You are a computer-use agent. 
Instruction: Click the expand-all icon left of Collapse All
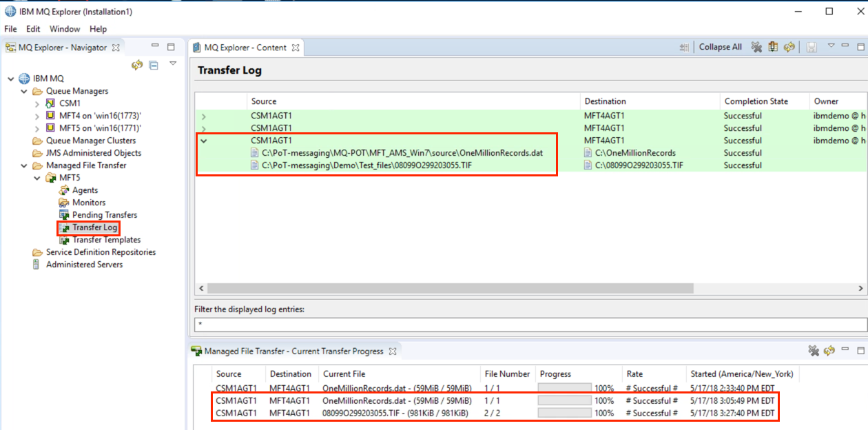point(684,47)
